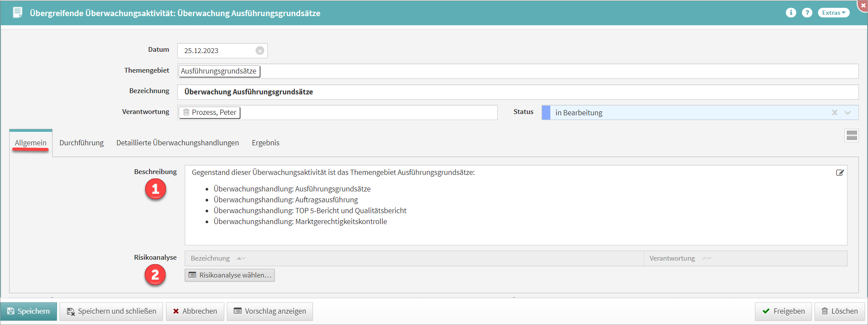The image size is (868, 325).
Task: Clear the Status selection with X
Action: coord(835,113)
